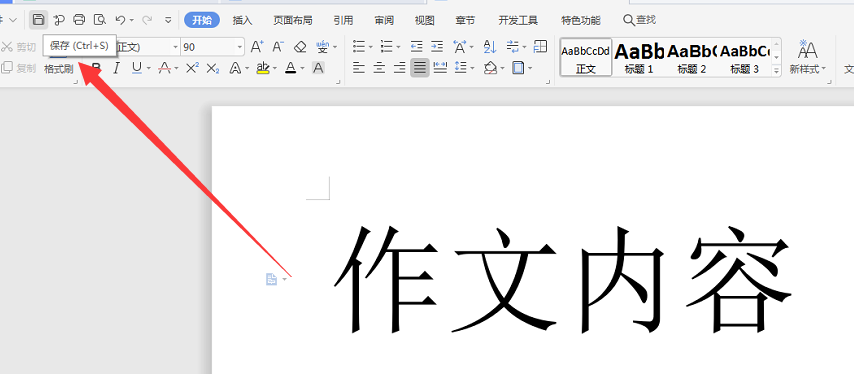Click the Clear Formatting eraser icon
854x374 pixels.
tap(300, 47)
